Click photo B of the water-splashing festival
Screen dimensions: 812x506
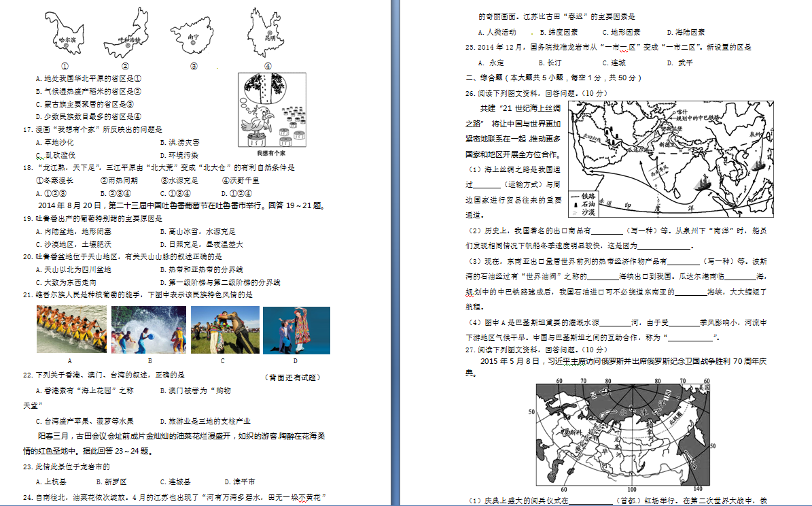pos(149,329)
